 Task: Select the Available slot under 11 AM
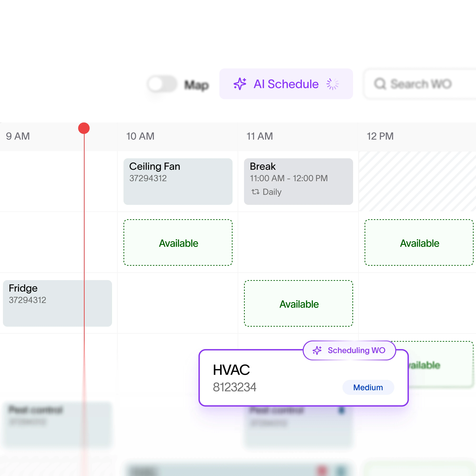(298, 303)
